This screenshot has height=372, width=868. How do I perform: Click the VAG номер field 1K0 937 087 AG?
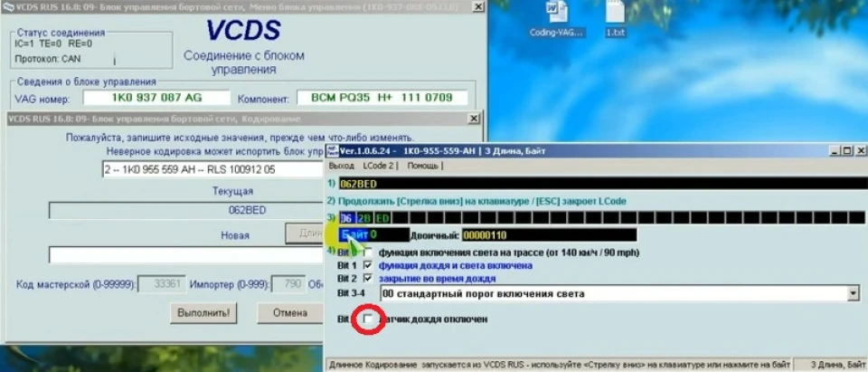156,98
